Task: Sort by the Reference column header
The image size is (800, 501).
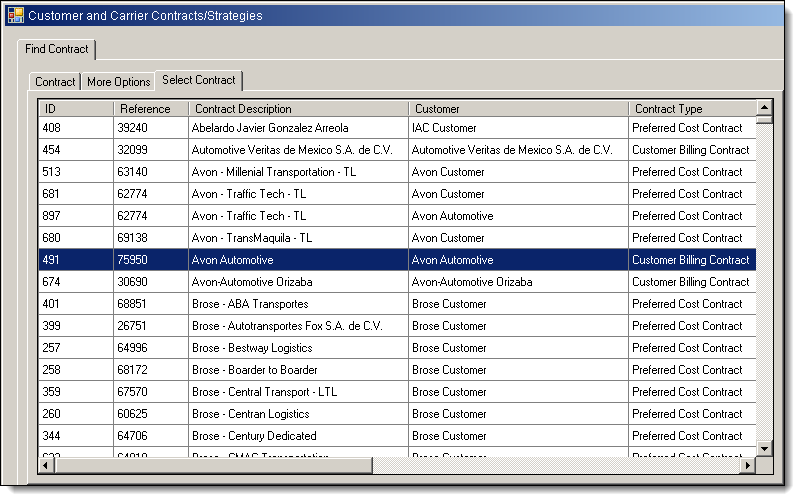Action: click(151, 109)
